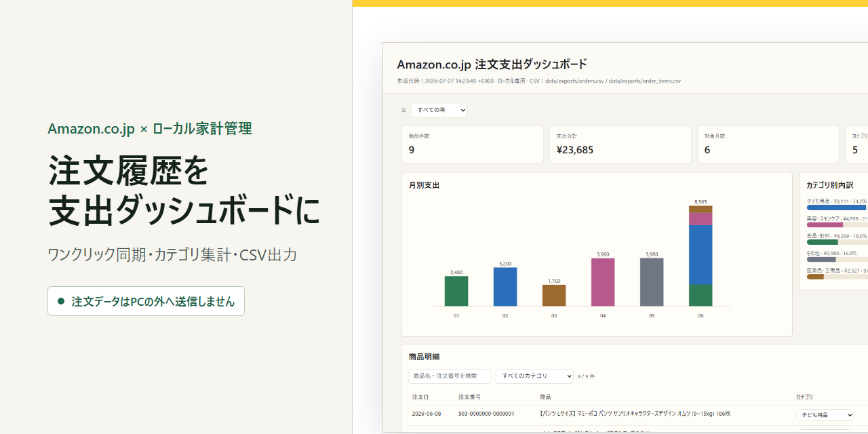The width and height of the screenshot is (868, 434).
Task: Click the 対象月数 6 summary card
Action: [768, 144]
